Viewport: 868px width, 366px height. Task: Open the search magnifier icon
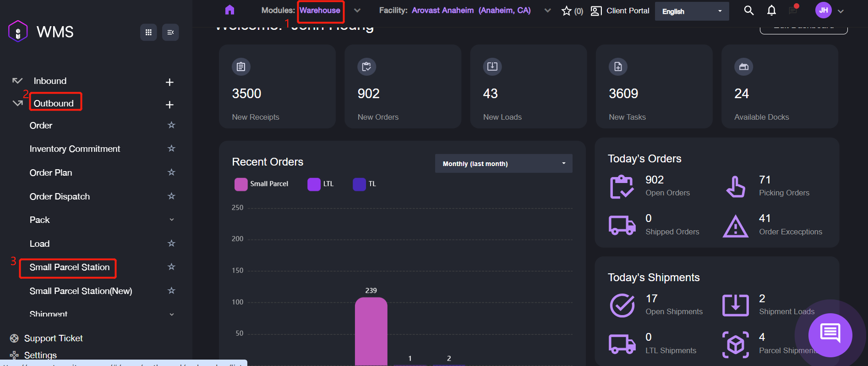pyautogui.click(x=748, y=11)
